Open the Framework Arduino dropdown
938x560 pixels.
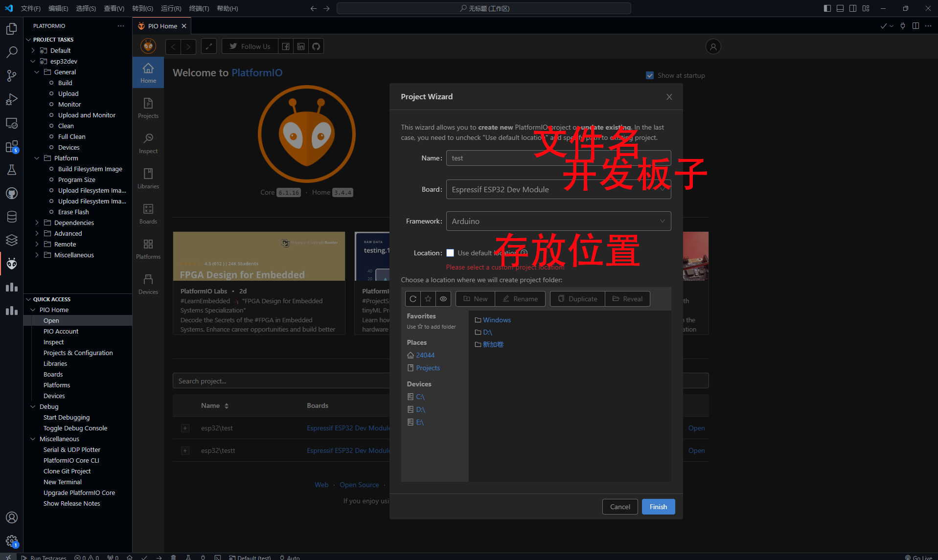[x=558, y=221]
